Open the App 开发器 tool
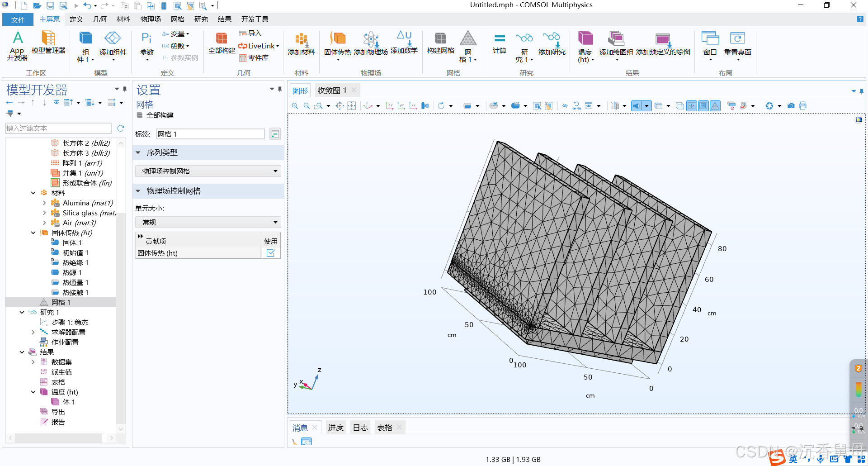The image size is (868, 466). point(18,46)
